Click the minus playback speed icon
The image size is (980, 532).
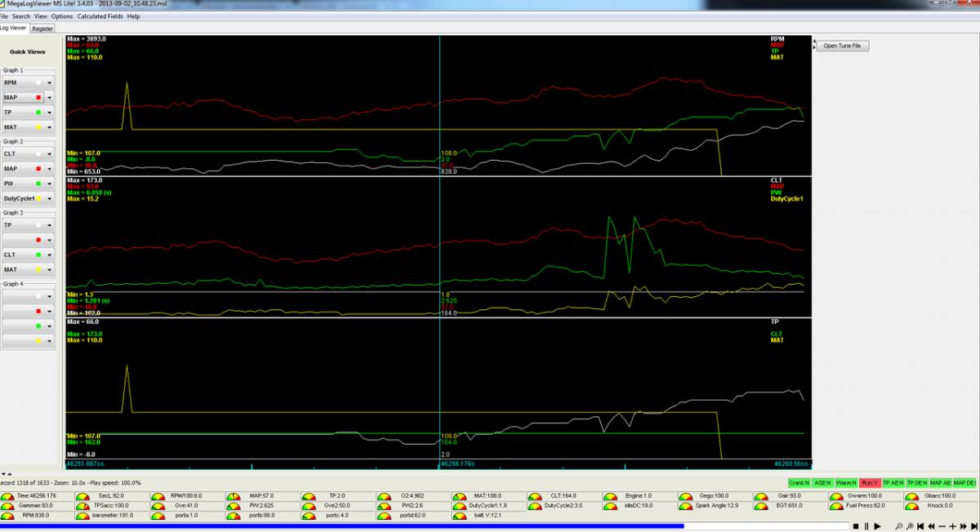942,526
